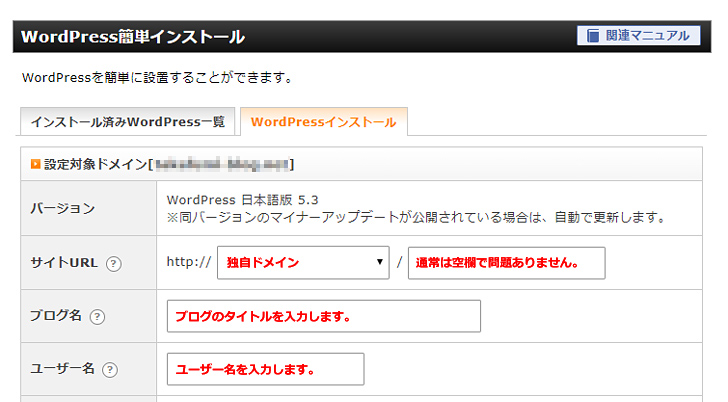
Task: Select the WordPressインストール tab
Action: pos(324,122)
